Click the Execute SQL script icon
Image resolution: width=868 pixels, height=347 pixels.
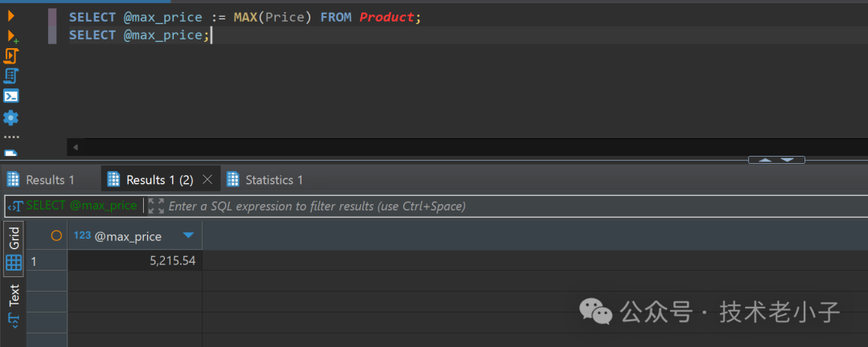pyautogui.click(x=10, y=55)
